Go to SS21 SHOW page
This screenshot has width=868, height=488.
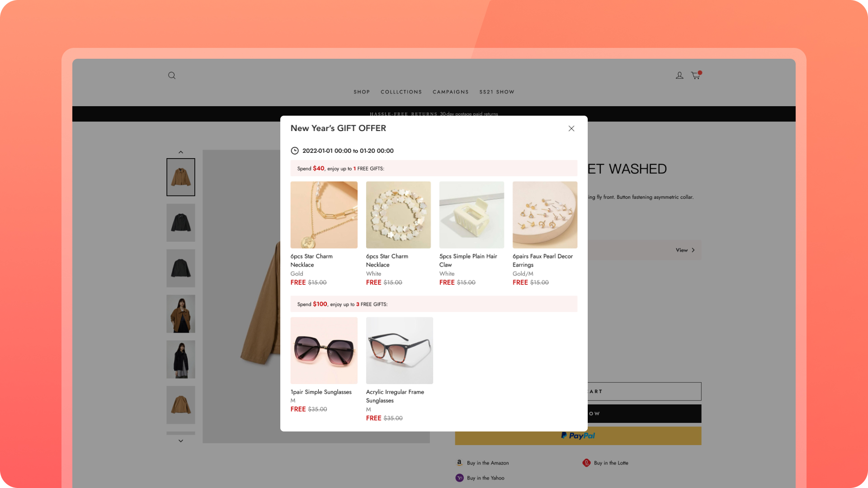coord(497,92)
